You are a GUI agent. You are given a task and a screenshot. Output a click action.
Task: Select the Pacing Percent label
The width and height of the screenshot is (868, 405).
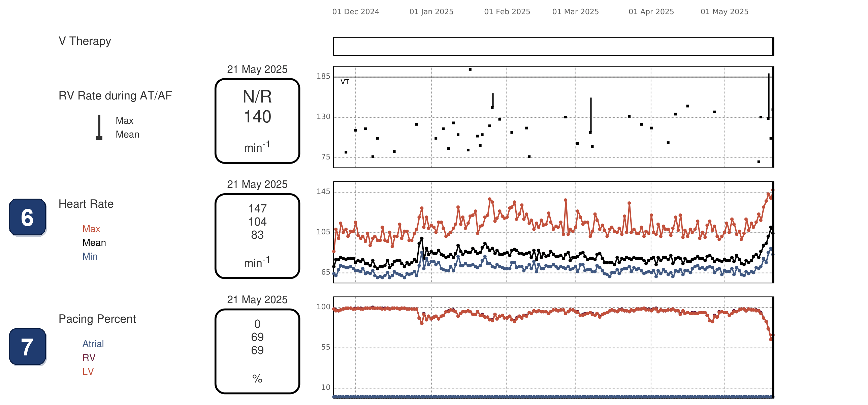(97, 319)
